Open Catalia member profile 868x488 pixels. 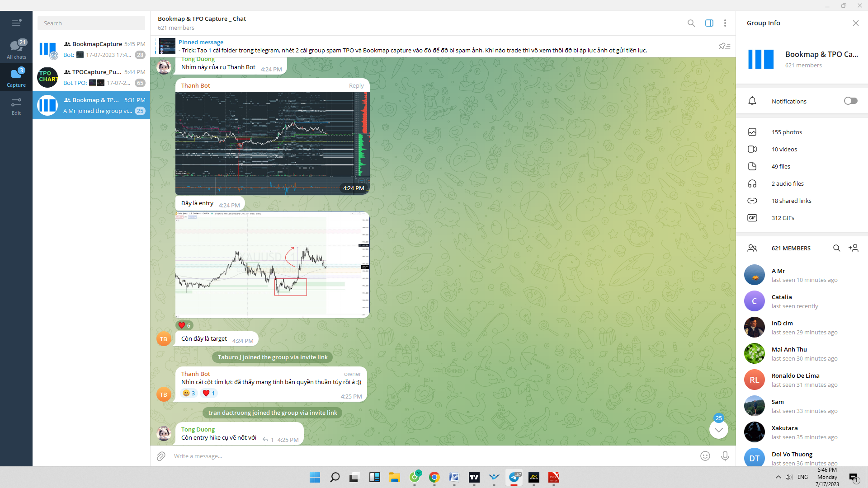pyautogui.click(x=802, y=301)
